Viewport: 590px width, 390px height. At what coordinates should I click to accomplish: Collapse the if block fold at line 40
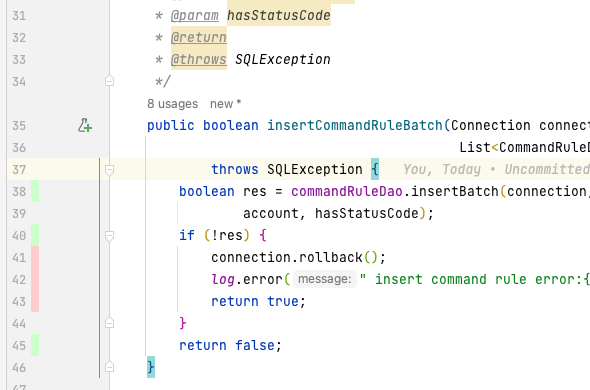[109, 236]
